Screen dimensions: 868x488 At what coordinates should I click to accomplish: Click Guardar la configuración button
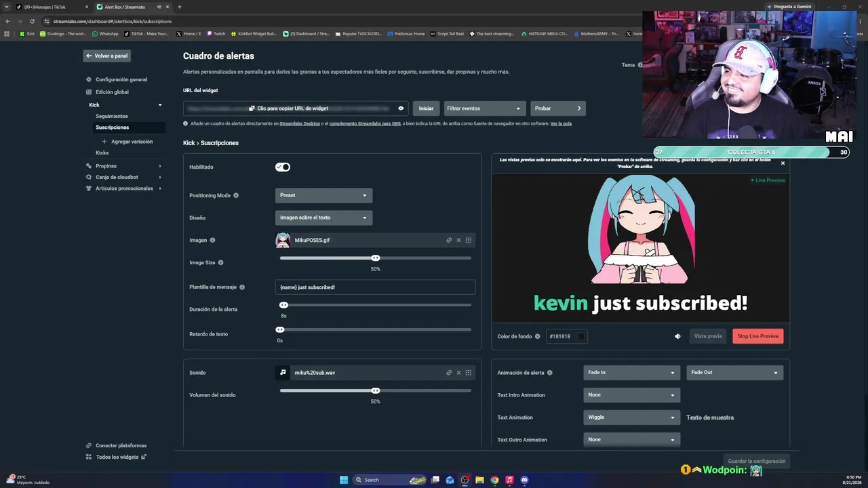pyautogui.click(x=757, y=461)
